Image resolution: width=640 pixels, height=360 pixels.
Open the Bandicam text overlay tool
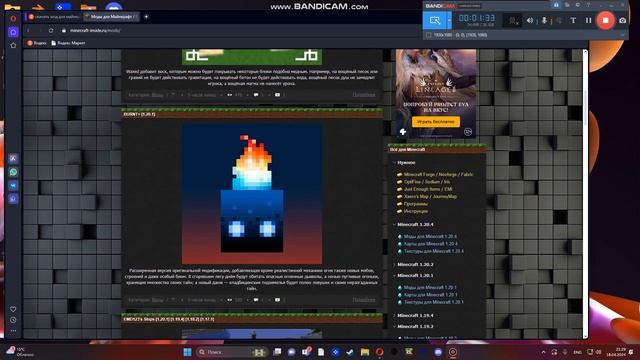573,20
